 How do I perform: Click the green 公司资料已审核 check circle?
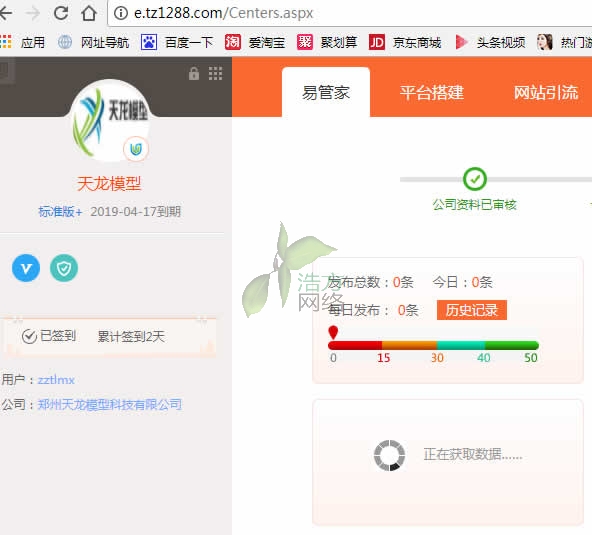[475, 179]
